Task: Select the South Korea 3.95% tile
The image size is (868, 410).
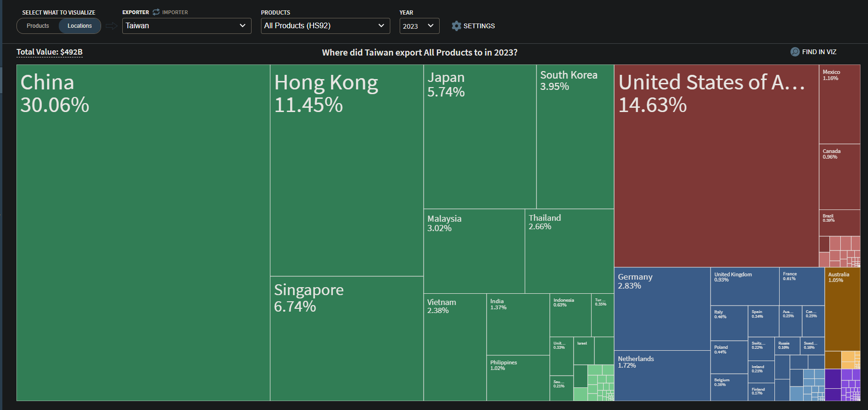Action: tap(575, 137)
